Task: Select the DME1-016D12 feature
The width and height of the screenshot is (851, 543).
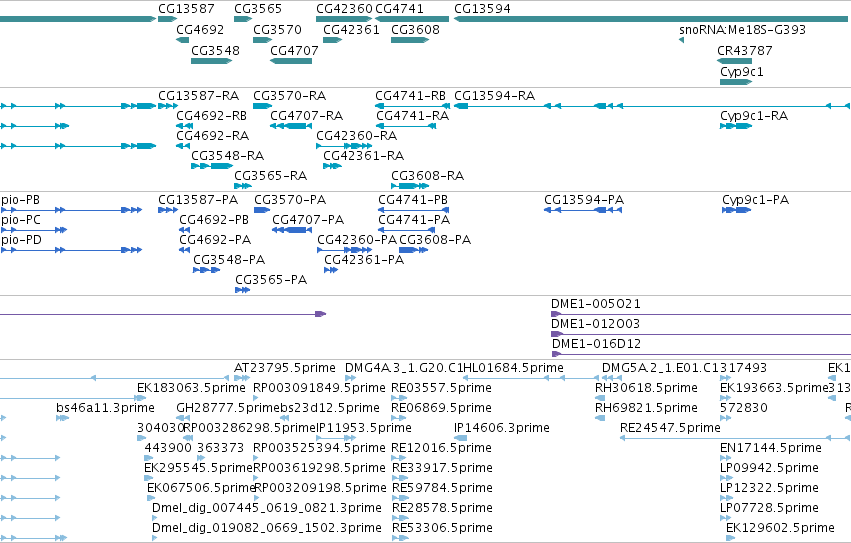Action: 701,354
